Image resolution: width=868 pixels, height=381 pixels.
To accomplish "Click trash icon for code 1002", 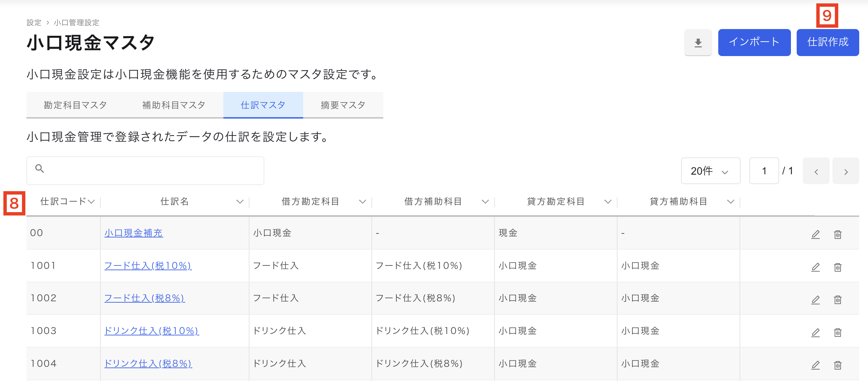I will tap(838, 299).
